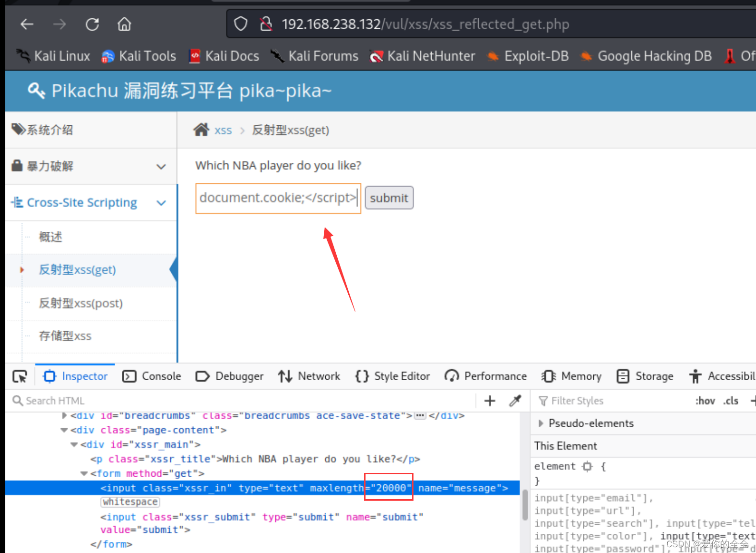Switch to the Debugger tab
The image size is (756, 553).
(230, 376)
